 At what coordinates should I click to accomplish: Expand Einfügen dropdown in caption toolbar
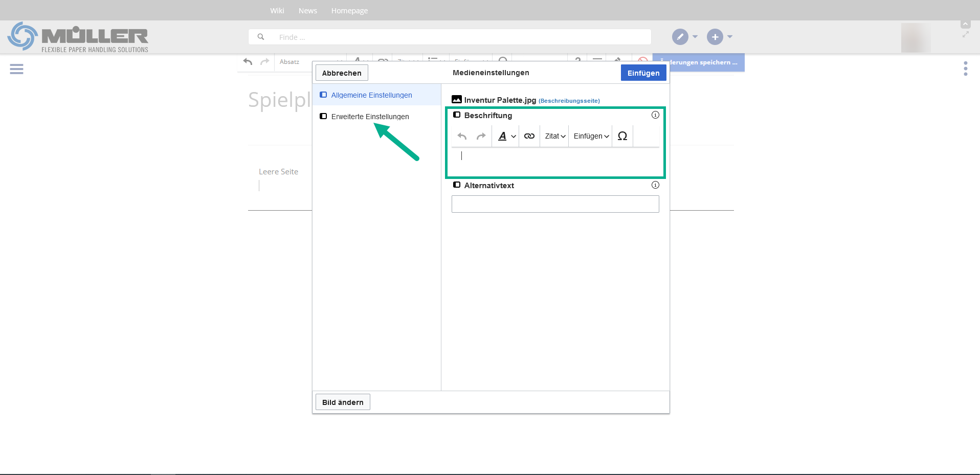[x=591, y=136]
